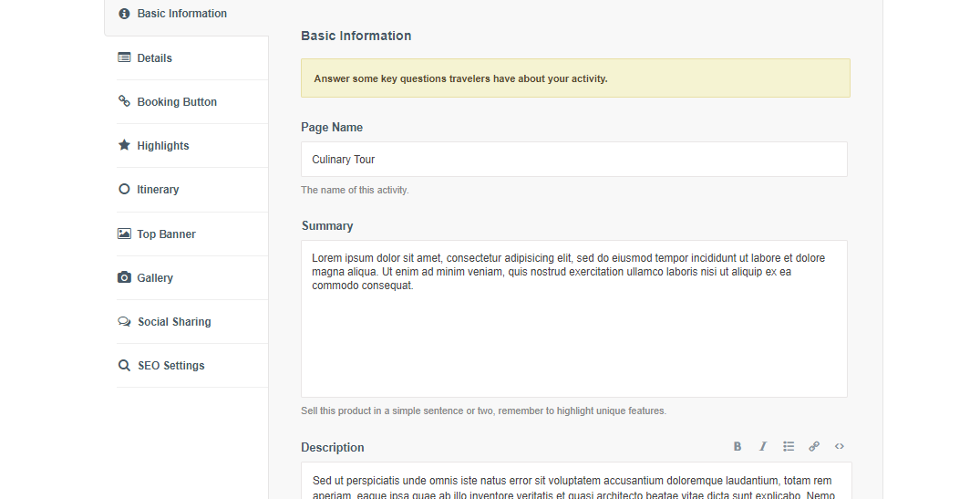Go to Social Sharing tab

[174, 322]
